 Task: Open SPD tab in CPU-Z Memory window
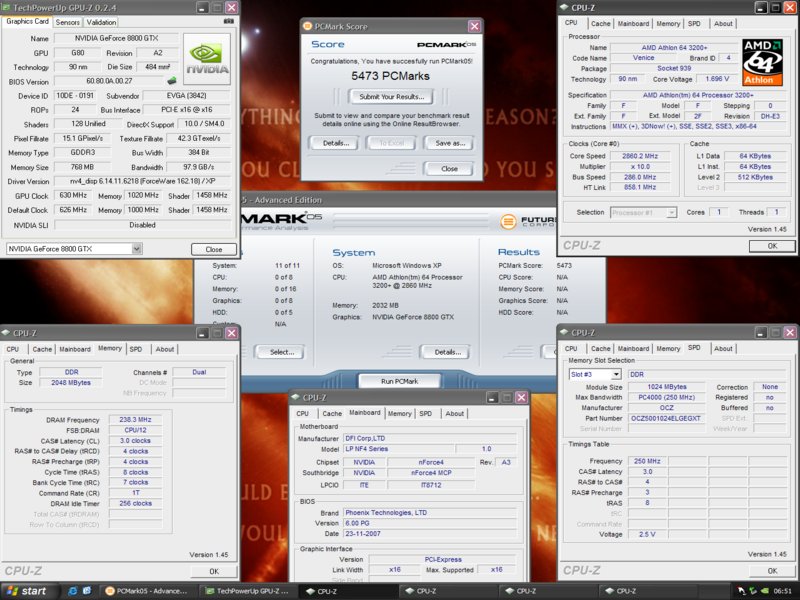tap(136, 349)
